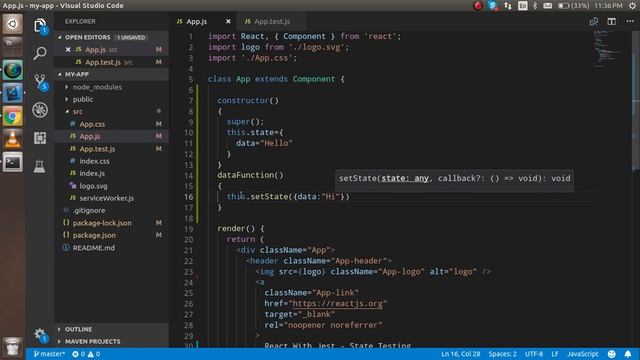The width and height of the screenshot is (640, 360).
Task: Click the master branch indicator
Action: point(49,354)
